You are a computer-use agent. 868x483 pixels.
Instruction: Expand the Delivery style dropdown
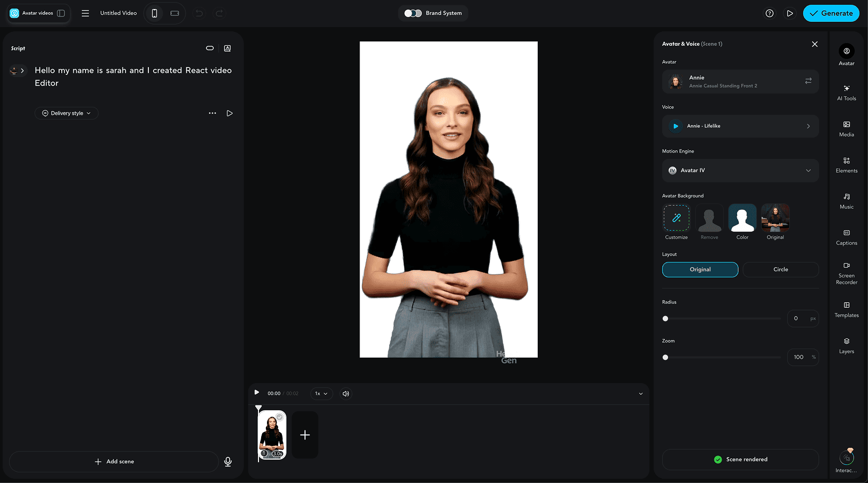coord(66,113)
